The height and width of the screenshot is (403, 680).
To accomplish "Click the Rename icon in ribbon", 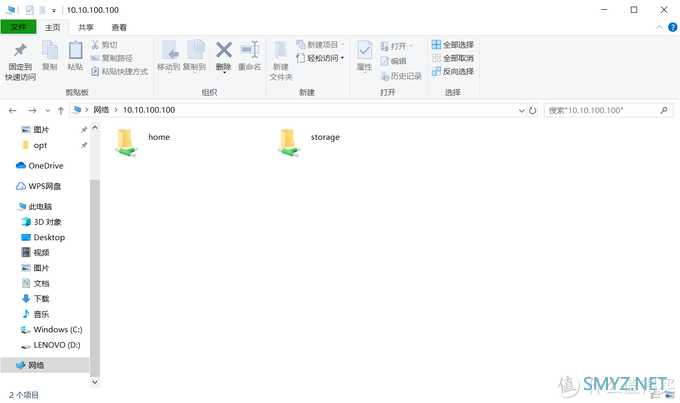I will coord(249,50).
